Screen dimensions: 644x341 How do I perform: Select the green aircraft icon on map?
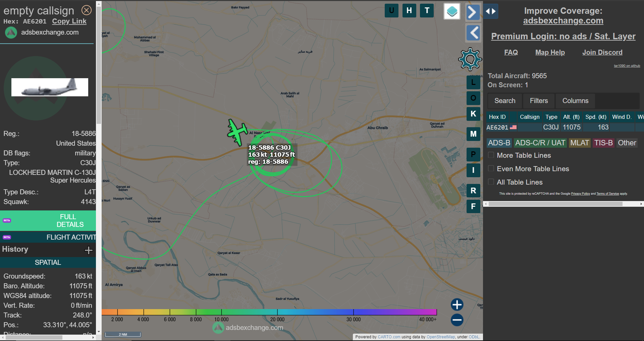tap(237, 132)
